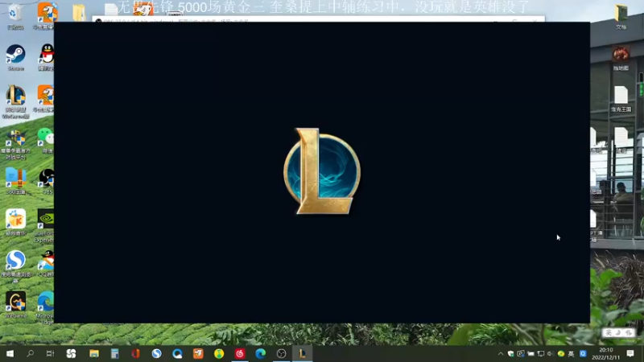Viewport: 644px width, 362px height.
Task: Open File Explorer from the taskbar
Action: 94,353
